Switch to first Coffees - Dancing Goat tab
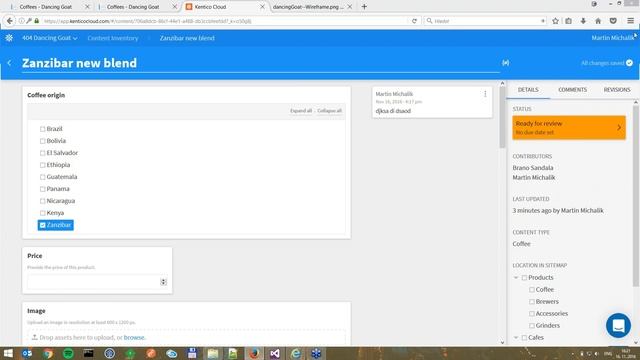Image resolution: width=640 pixels, height=360 pixels. click(x=49, y=7)
